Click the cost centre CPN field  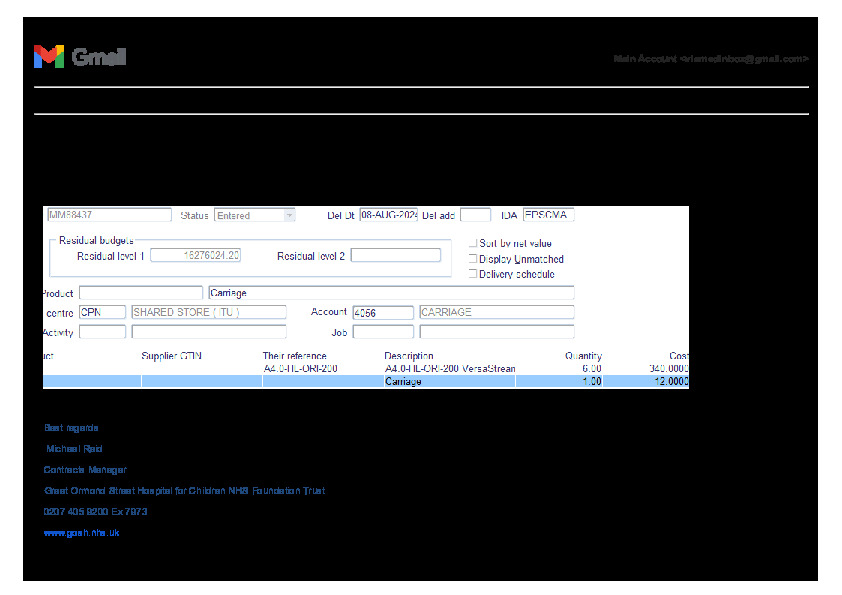point(102,312)
